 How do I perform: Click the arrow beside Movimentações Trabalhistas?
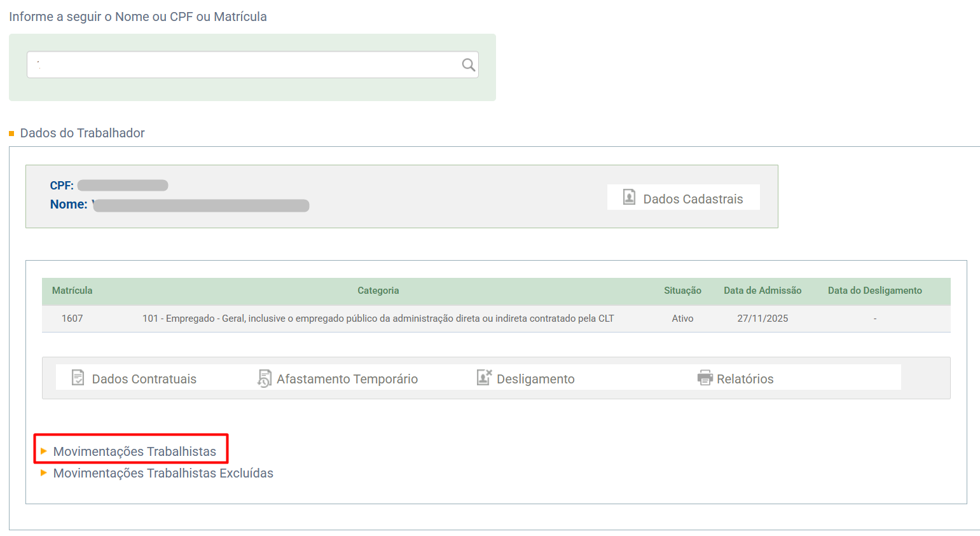(x=44, y=451)
